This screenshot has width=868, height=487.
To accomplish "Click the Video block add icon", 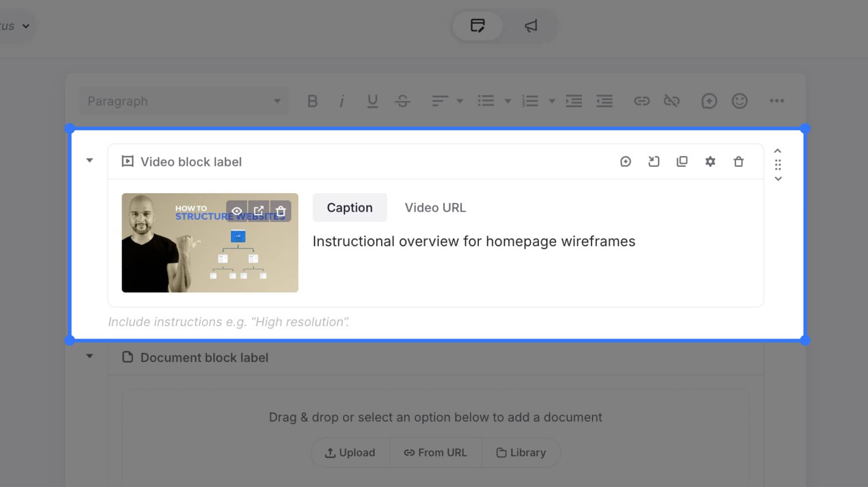I will [x=625, y=161].
